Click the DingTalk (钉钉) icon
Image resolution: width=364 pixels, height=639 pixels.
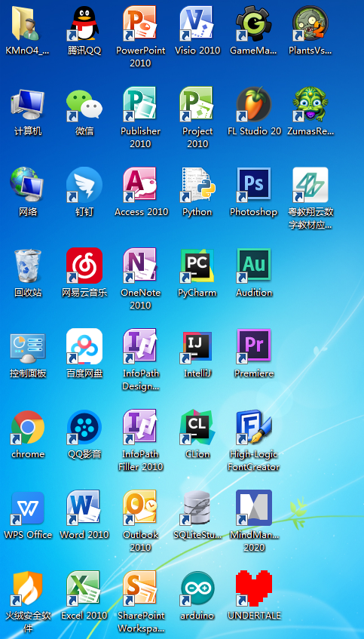coord(84,185)
